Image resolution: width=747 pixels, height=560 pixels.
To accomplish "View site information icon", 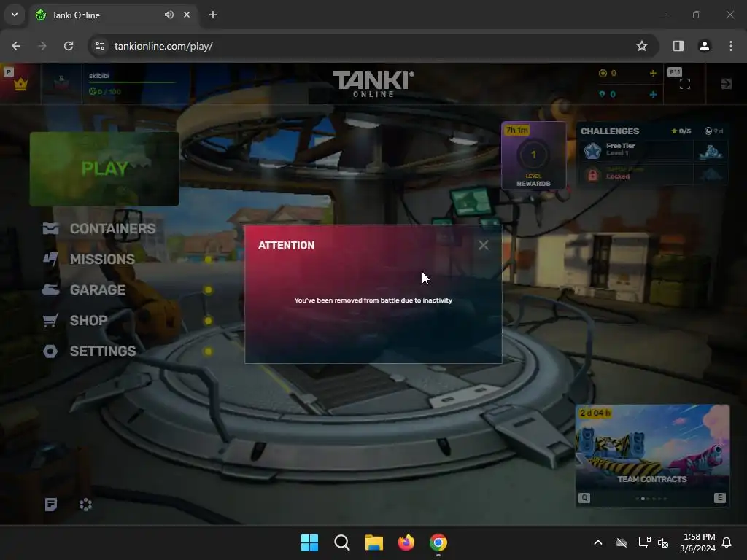I will pos(100,46).
